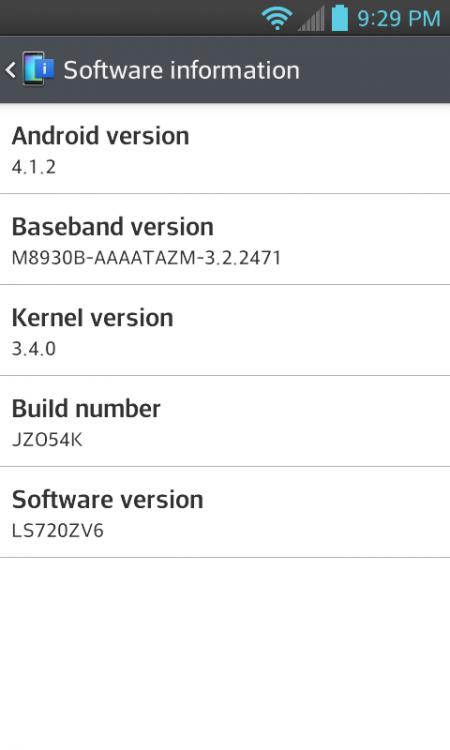Select the Android version entry

coord(225,149)
